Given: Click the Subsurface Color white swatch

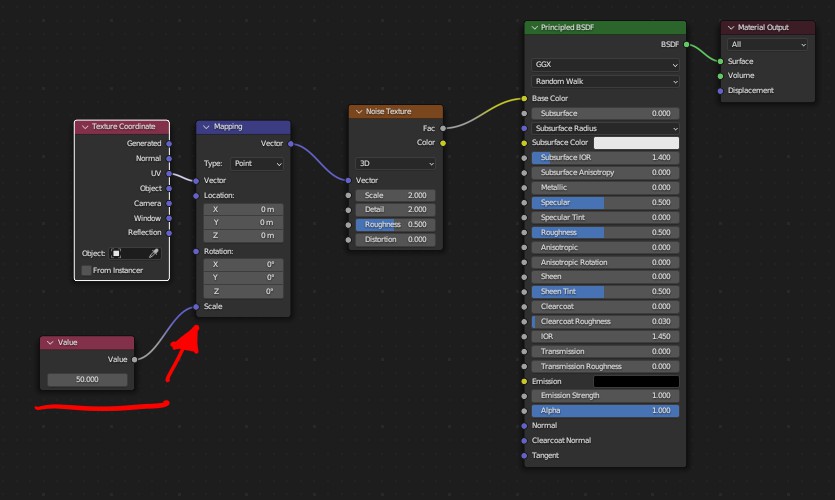Looking at the screenshot, I should [x=636, y=143].
